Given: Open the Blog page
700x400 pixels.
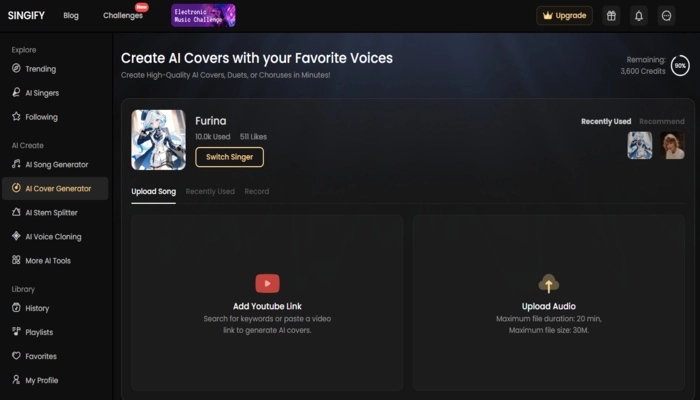Looking at the screenshot, I should click(x=71, y=16).
